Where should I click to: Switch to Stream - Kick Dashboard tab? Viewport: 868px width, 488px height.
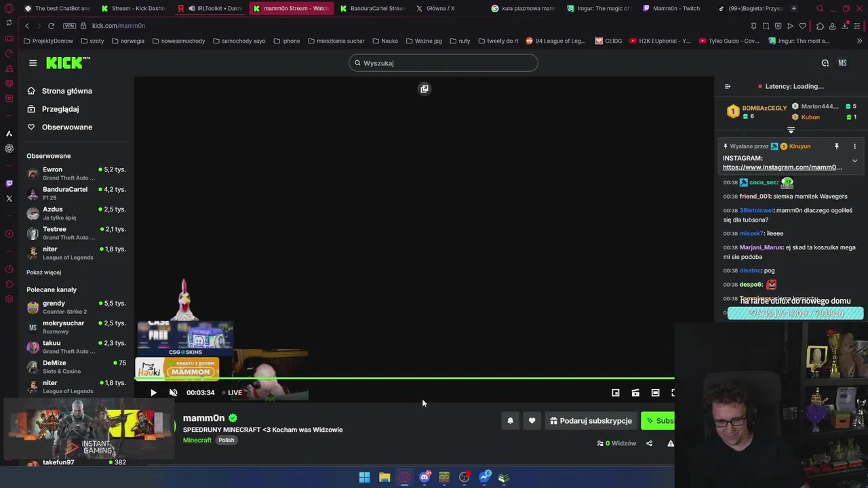tap(134, 8)
